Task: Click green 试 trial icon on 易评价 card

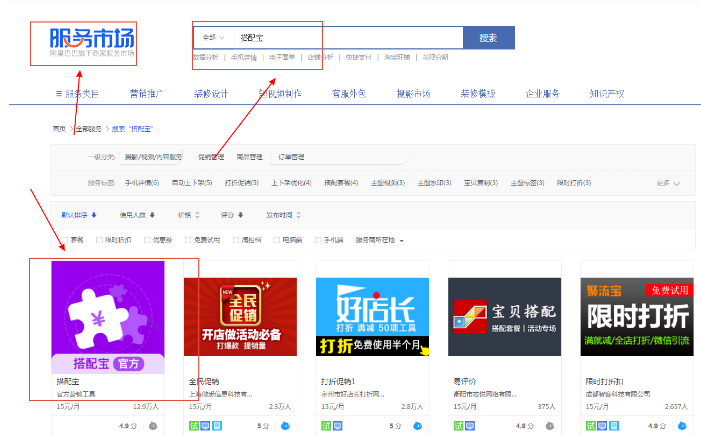Action: pyautogui.click(x=458, y=426)
